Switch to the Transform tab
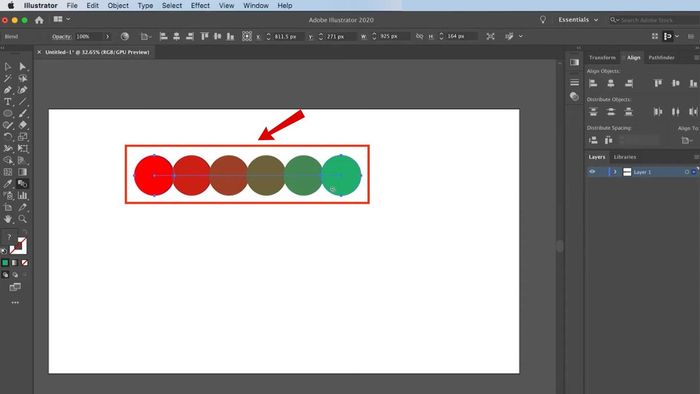This screenshot has height=394, width=700. tap(602, 58)
